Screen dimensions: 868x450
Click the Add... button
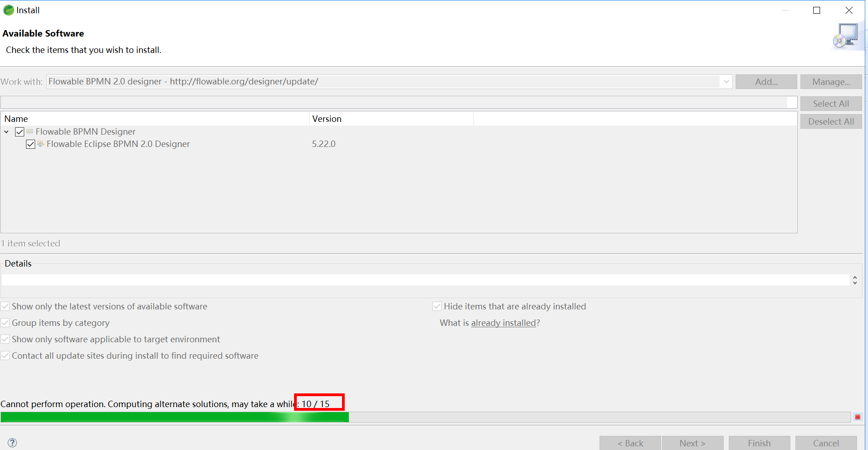766,82
